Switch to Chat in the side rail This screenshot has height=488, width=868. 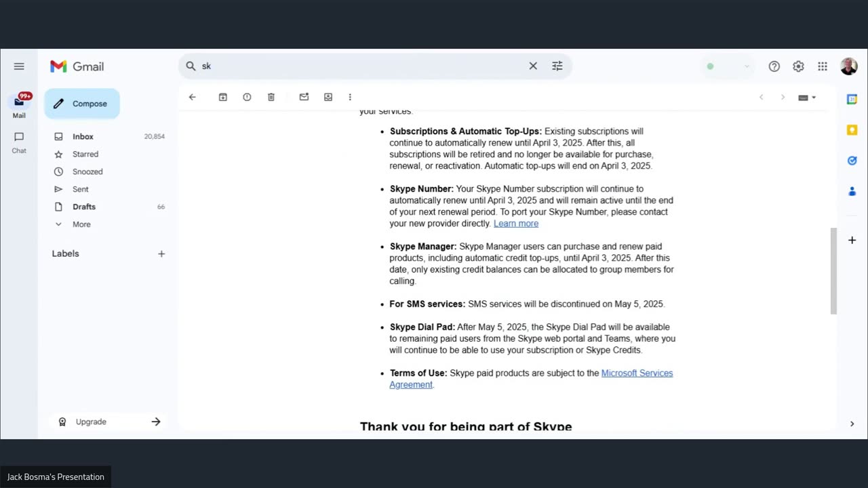coord(19,142)
